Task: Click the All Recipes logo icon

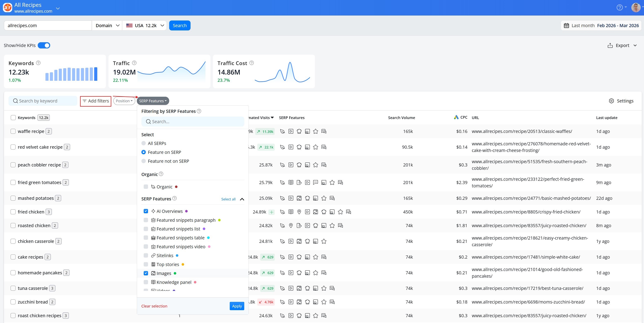Action: 7,7
